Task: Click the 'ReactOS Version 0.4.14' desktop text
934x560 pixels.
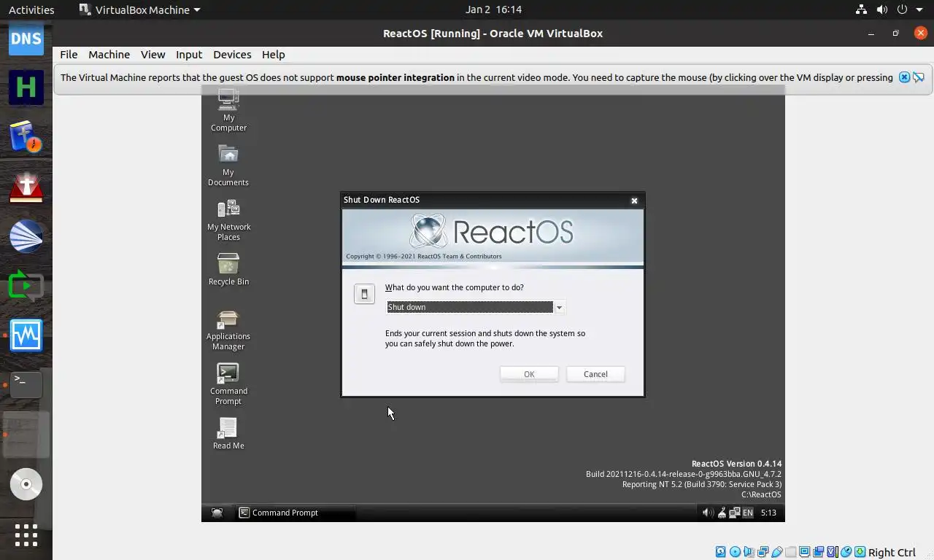Action: click(736, 464)
